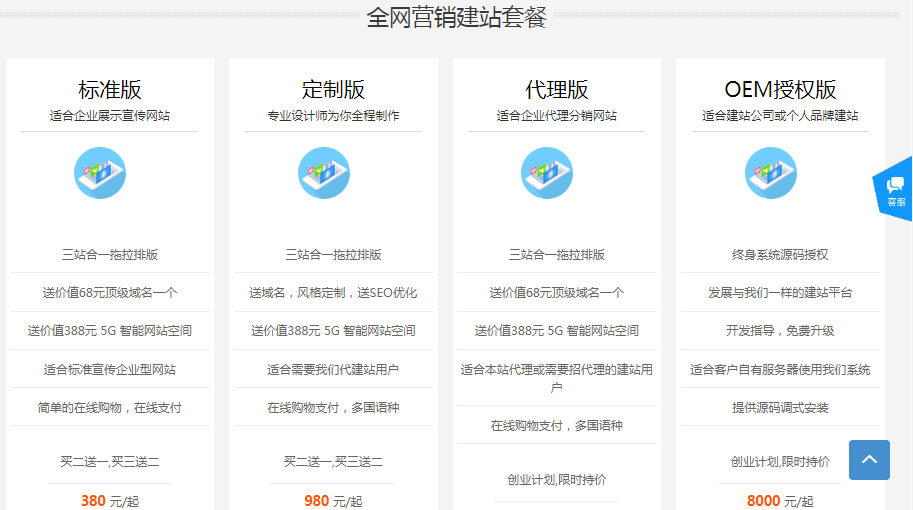This screenshot has height=510, width=913.
Task: Open the 客服 chat widget
Action: tap(895, 188)
